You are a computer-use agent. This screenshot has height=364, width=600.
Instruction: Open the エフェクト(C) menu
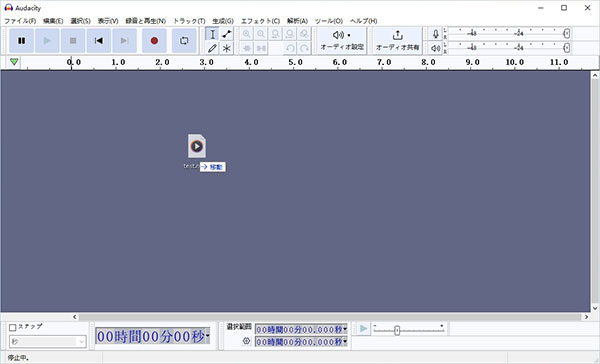(x=260, y=21)
